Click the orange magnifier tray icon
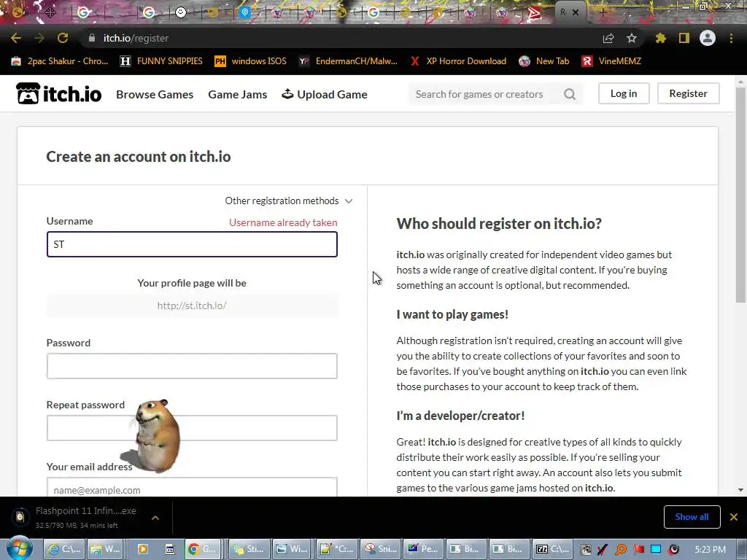 pos(621,550)
